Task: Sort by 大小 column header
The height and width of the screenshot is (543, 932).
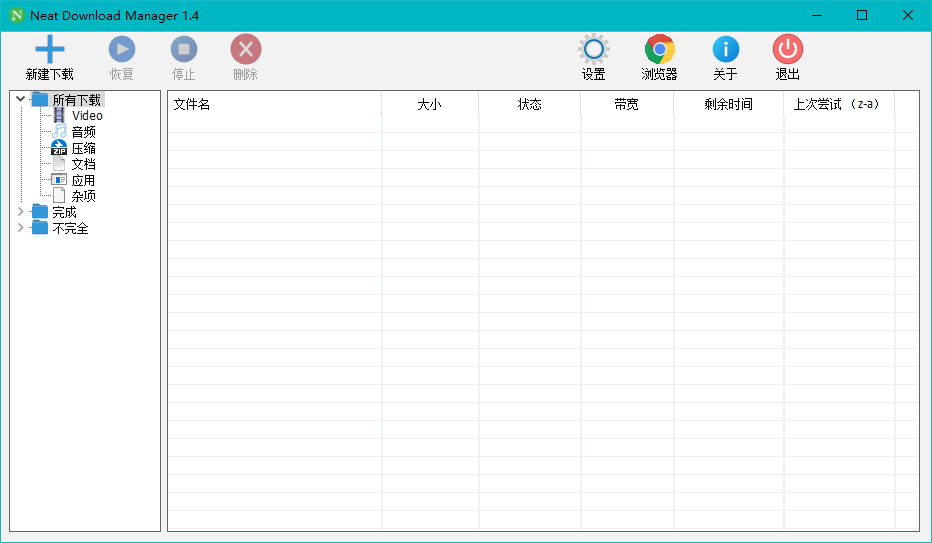Action: 430,105
